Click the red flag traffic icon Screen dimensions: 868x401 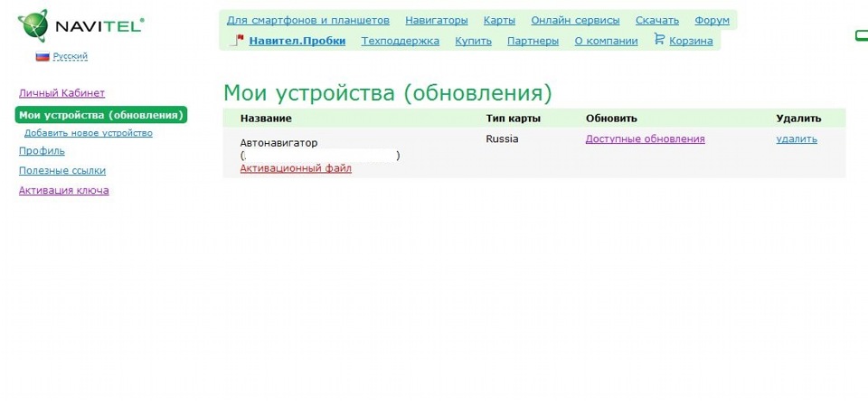[x=237, y=41]
